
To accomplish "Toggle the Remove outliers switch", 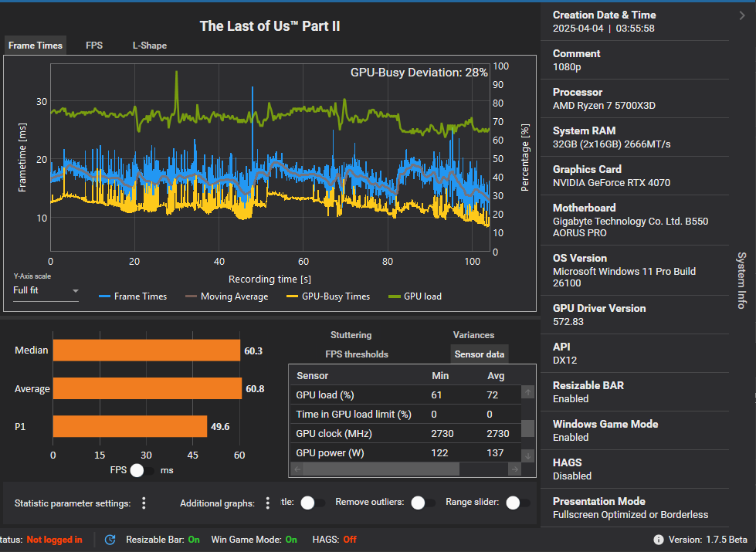I will coord(423,503).
